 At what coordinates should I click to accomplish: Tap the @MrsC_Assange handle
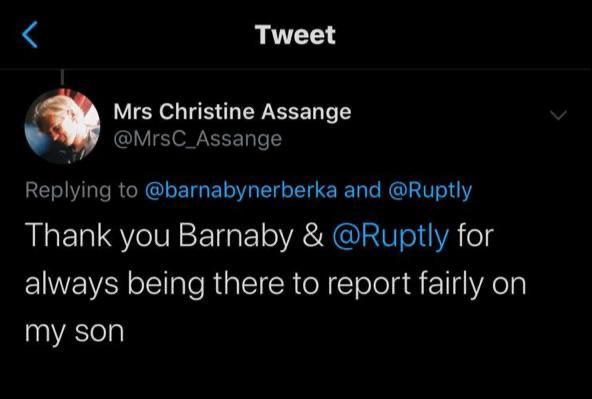(x=197, y=139)
